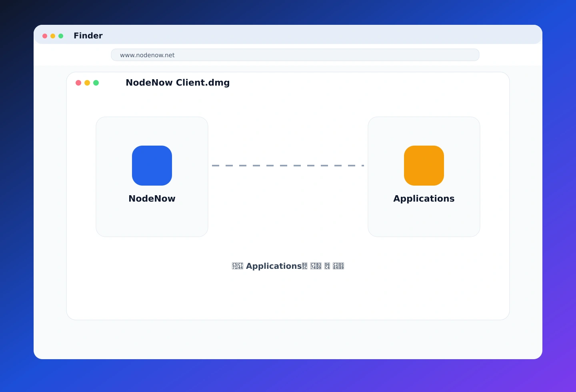Screen dimensions: 576x392
Task: Close the NodeNow Client.dmg window
Action: (78, 83)
